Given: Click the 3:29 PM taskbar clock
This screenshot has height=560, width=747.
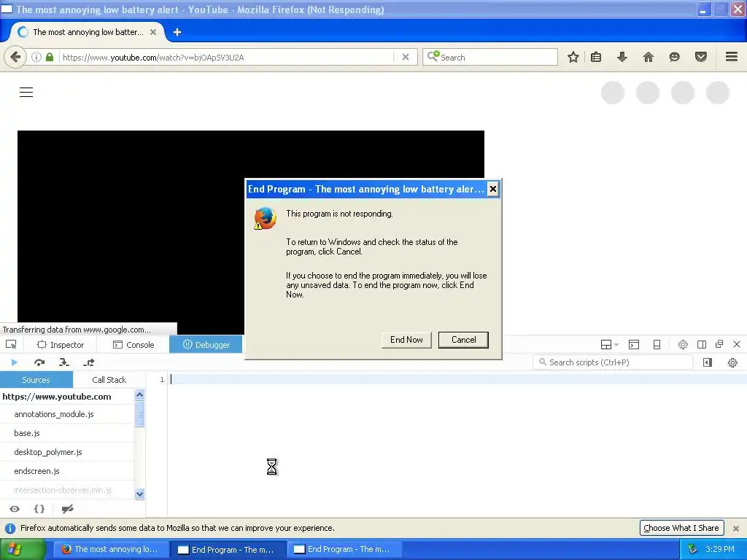Looking at the screenshot, I should 720,550.
